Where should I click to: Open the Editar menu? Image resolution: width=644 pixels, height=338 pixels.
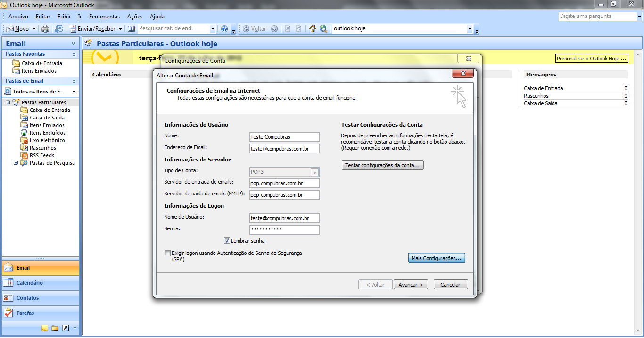coord(43,17)
